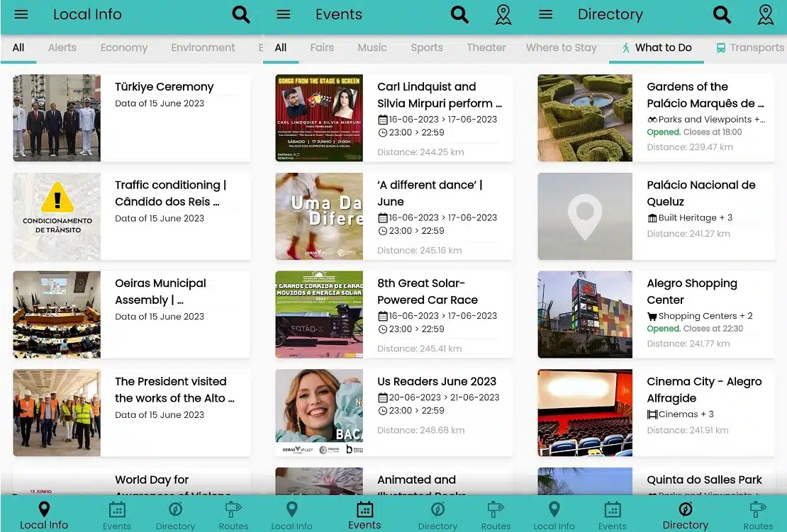Tap Local Info icon in first screen's bottom bar
Viewport: 787px width, 532px height.
(44, 509)
